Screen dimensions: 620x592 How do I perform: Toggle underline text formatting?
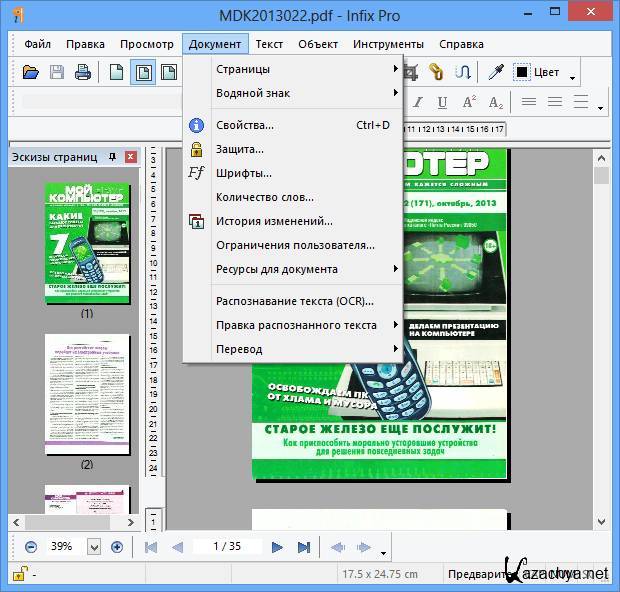[441, 102]
